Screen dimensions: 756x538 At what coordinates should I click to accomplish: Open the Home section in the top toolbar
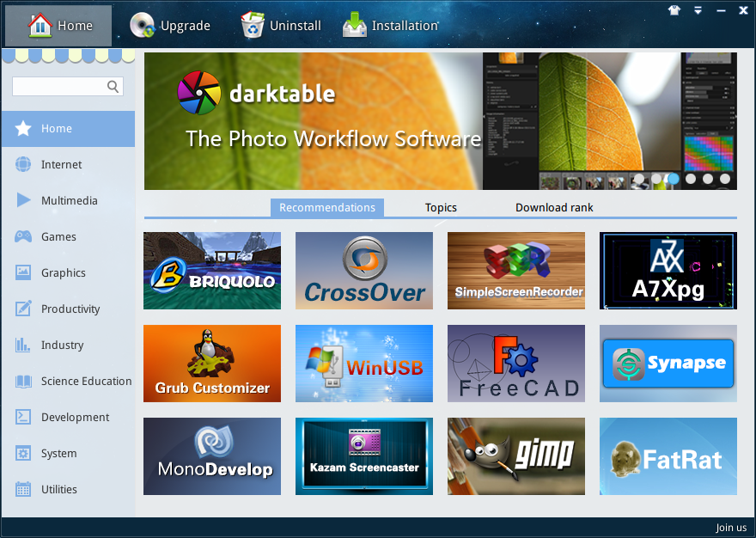(58, 26)
